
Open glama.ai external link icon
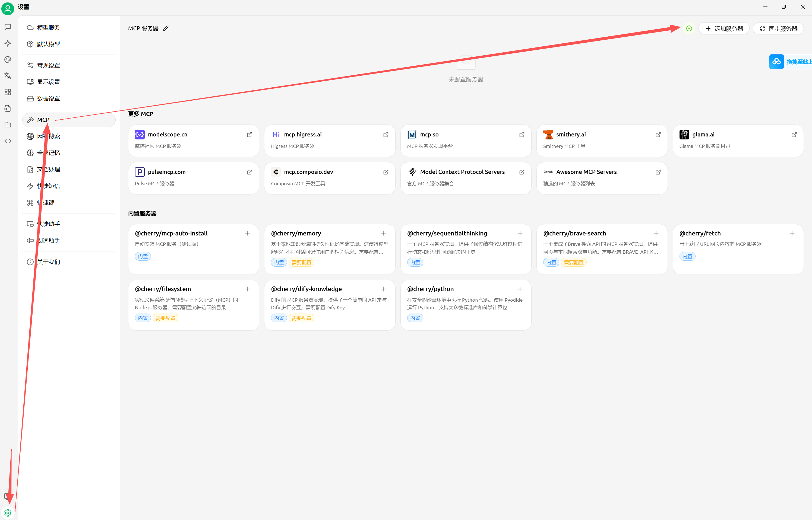click(x=794, y=134)
